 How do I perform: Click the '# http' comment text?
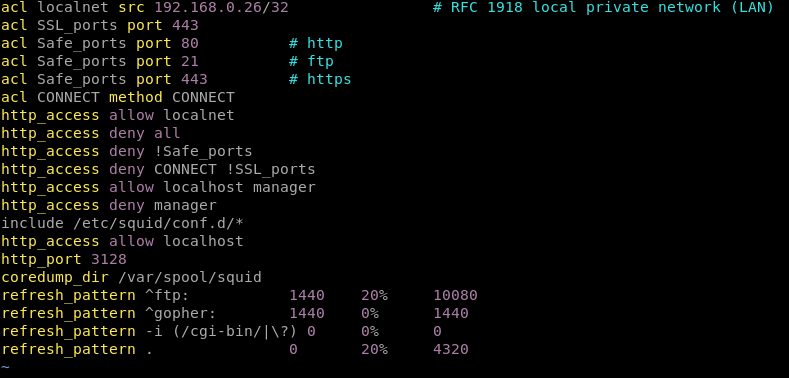click(x=316, y=43)
